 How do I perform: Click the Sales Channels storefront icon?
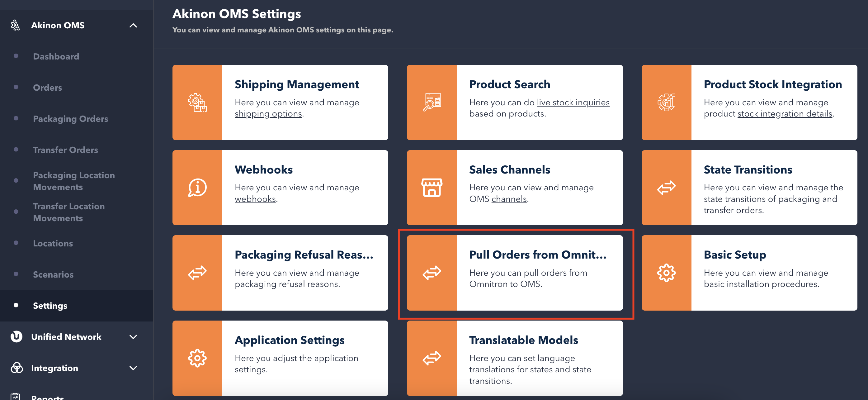(x=432, y=188)
